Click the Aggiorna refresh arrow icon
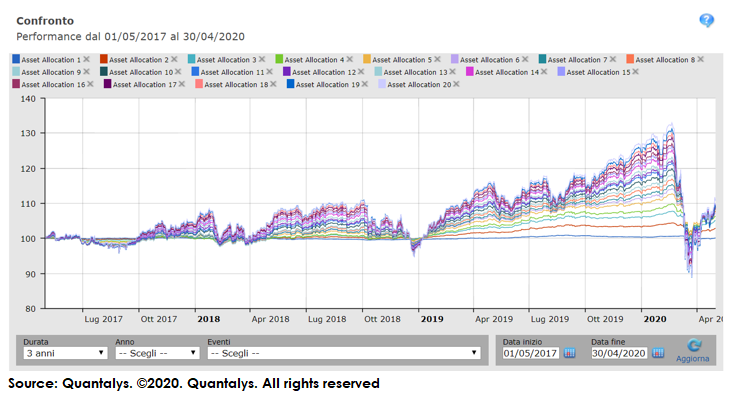This screenshot has width=730, height=396. (x=694, y=345)
